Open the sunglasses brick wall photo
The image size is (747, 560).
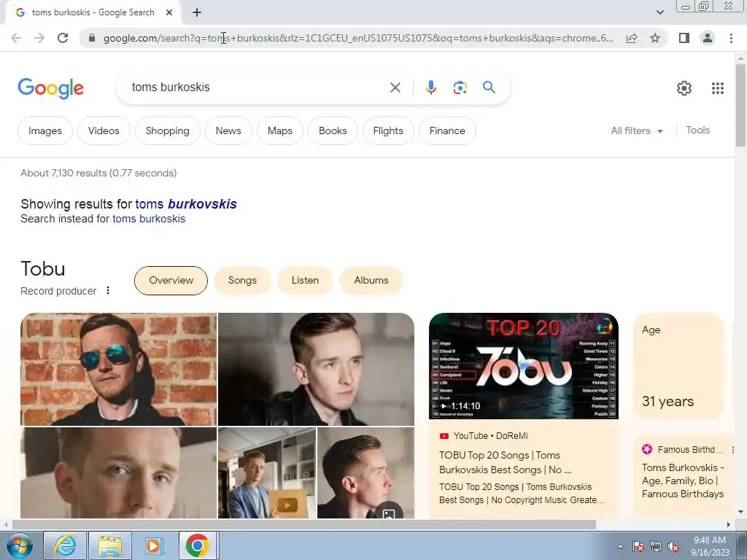pyautogui.click(x=119, y=369)
